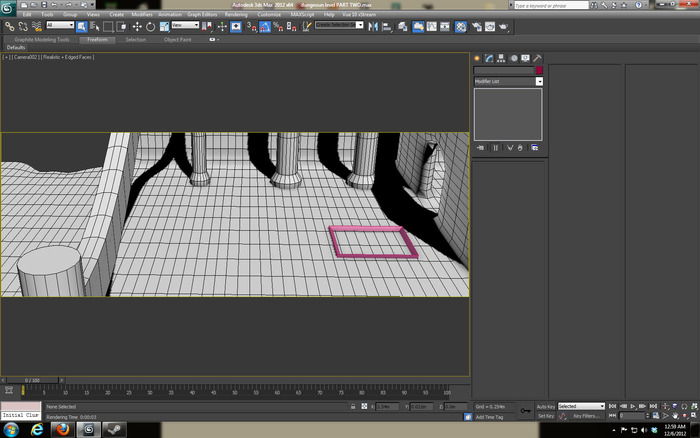This screenshot has height=438, width=700.
Task: Open the Manage Layers dialog
Action: (x=402, y=27)
